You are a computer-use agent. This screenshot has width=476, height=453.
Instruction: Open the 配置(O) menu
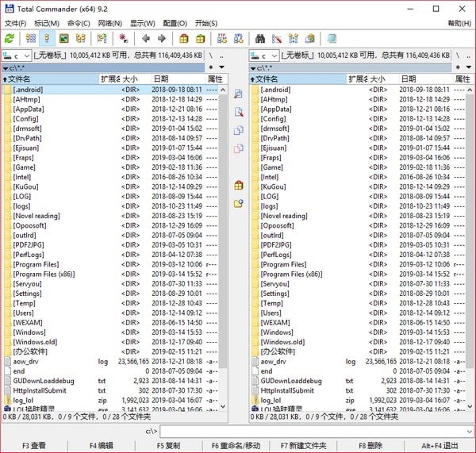(x=174, y=23)
